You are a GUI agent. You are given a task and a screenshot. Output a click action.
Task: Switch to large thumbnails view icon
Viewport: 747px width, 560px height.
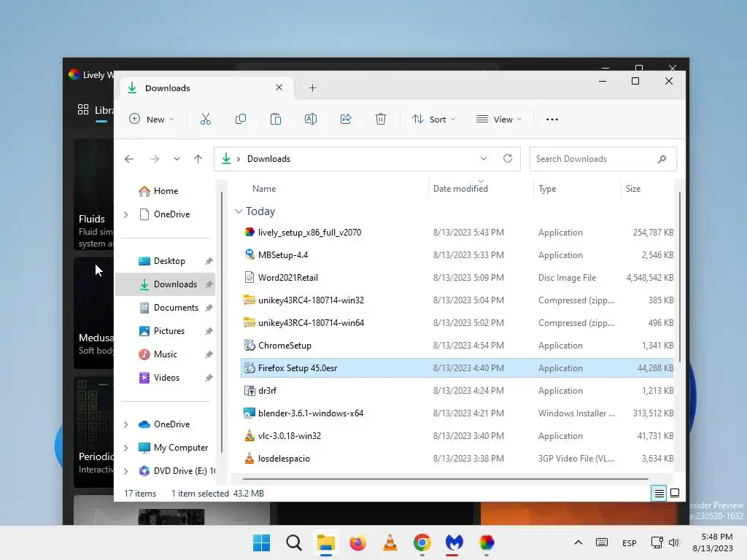pyautogui.click(x=675, y=493)
